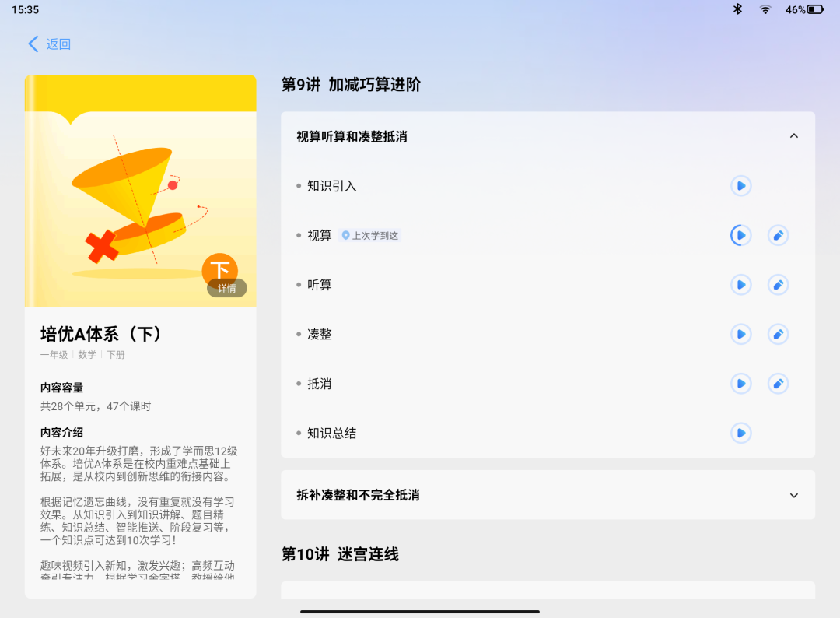Play the 知识引入 video
The height and width of the screenshot is (618, 840).
[x=741, y=186]
